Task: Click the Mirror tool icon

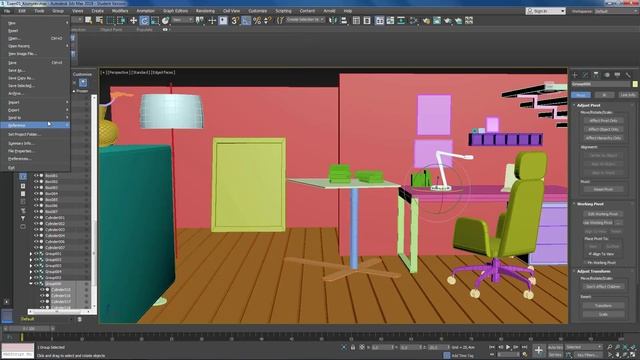Action: [333, 20]
